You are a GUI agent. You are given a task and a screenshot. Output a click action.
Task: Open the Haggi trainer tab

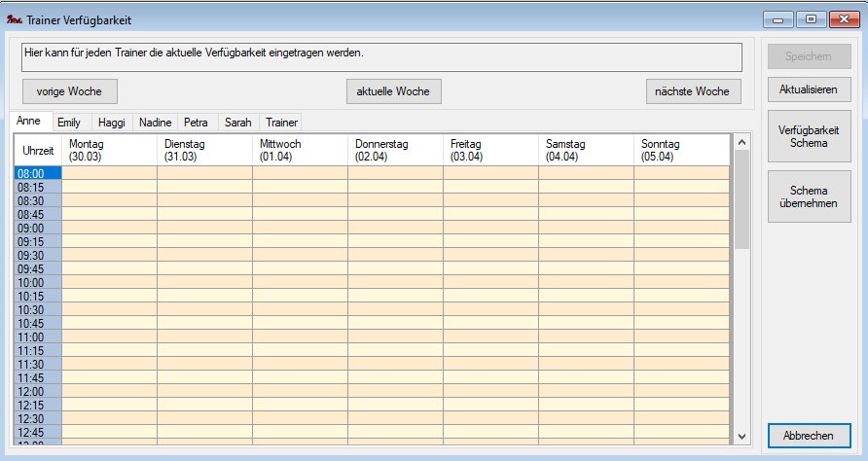pos(111,123)
